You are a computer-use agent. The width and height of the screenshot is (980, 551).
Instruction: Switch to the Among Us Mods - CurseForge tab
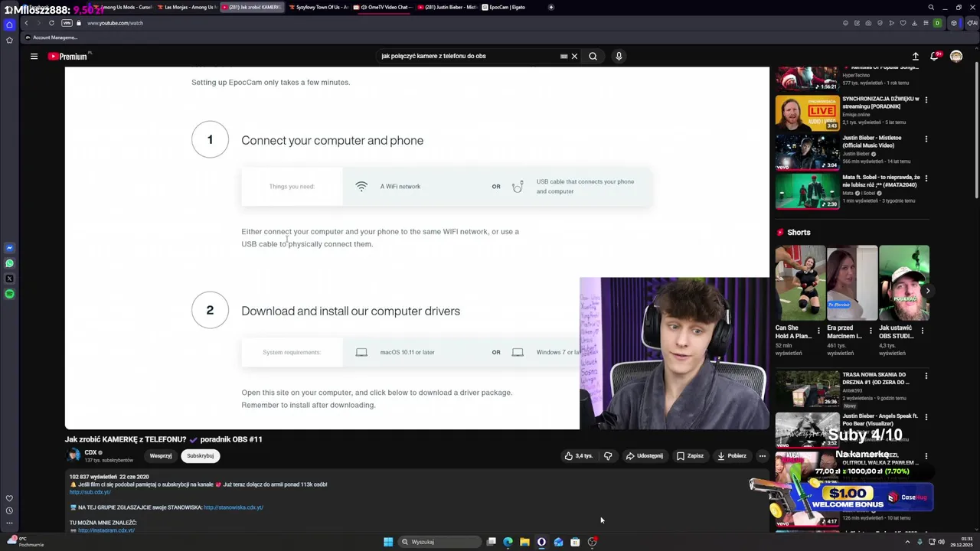pos(122,7)
